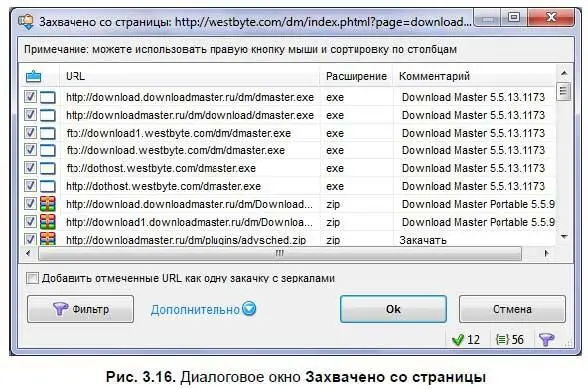
Task: Click the scroll right arrow of list
Action: 546,253
